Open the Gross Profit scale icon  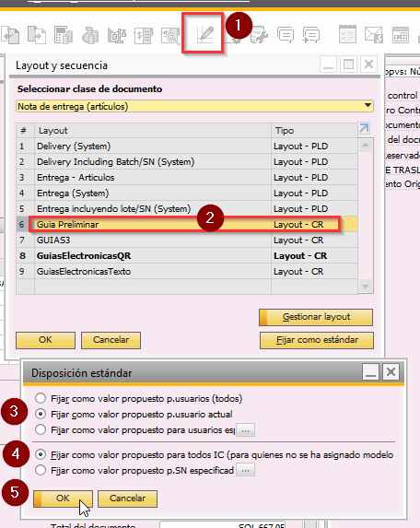(117, 35)
